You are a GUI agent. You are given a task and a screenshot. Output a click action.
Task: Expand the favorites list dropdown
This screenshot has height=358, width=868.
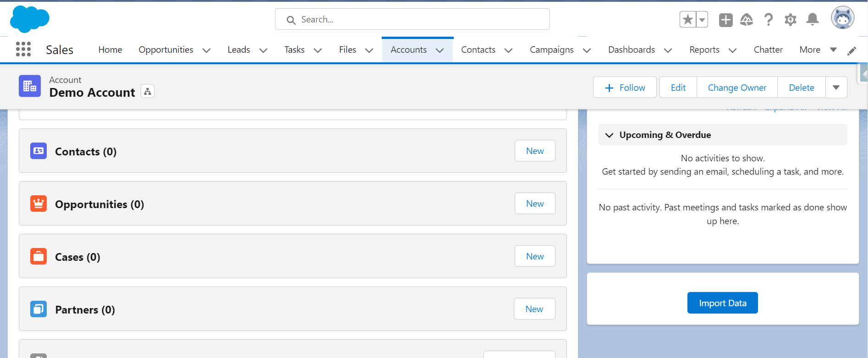coord(702,20)
